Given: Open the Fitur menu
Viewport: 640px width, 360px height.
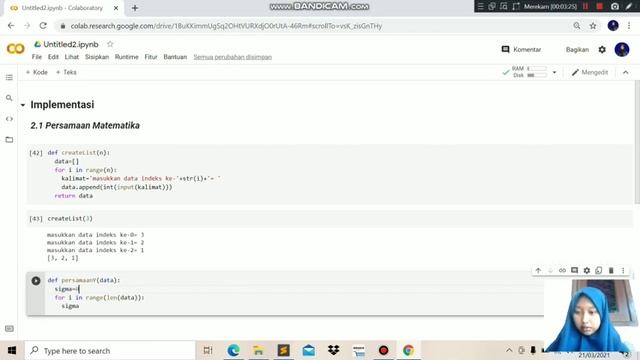Looking at the screenshot, I should pos(151,57).
